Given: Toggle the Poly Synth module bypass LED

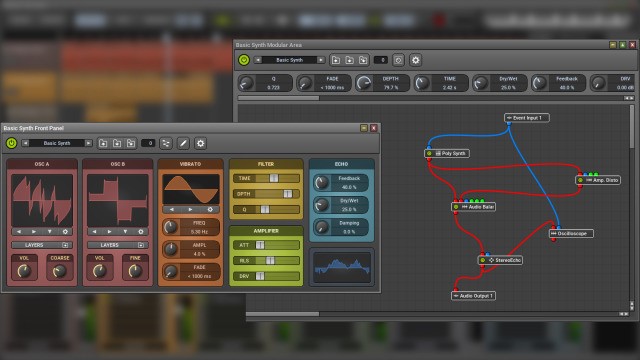Looking at the screenshot, I should 429,153.
